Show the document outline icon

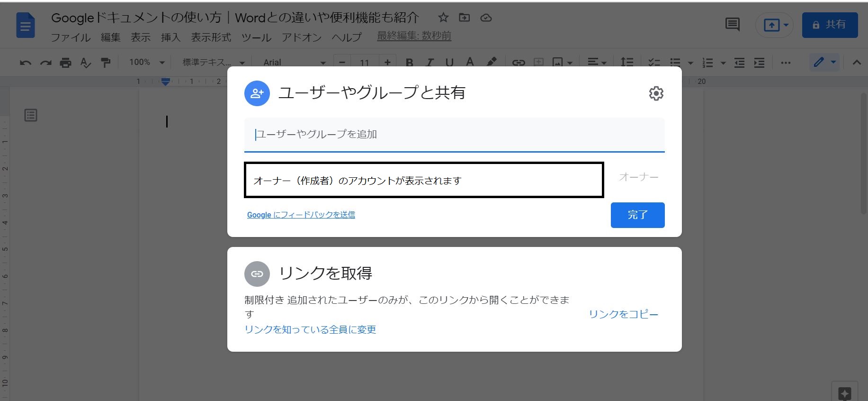pos(31,115)
